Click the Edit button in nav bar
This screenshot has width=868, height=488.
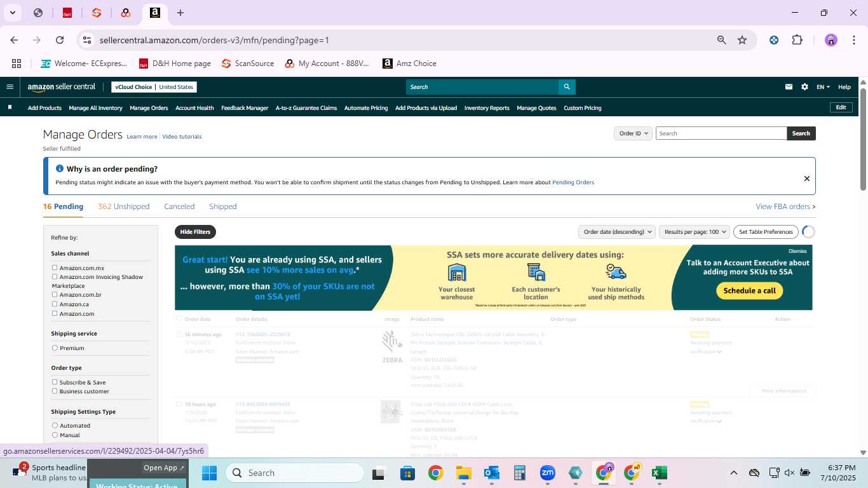(841, 107)
